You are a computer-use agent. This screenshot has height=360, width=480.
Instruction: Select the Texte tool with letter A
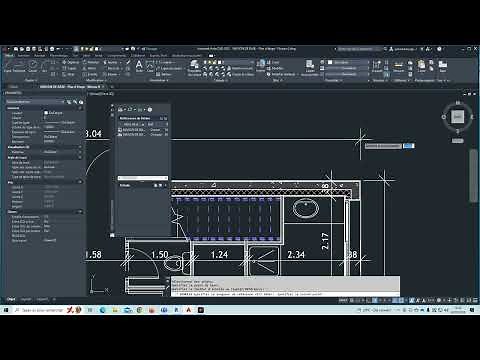[139, 66]
